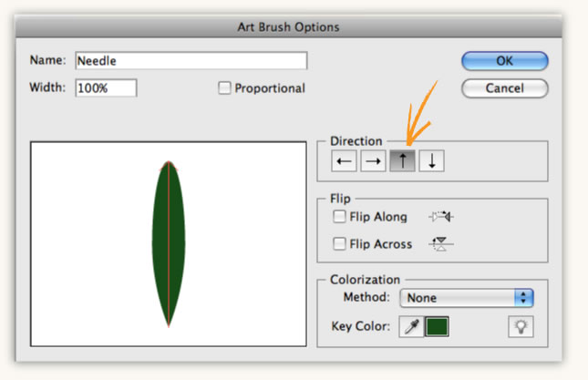The height and width of the screenshot is (380, 588).
Task: Select the up arrow direction button
Action: pos(402,161)
